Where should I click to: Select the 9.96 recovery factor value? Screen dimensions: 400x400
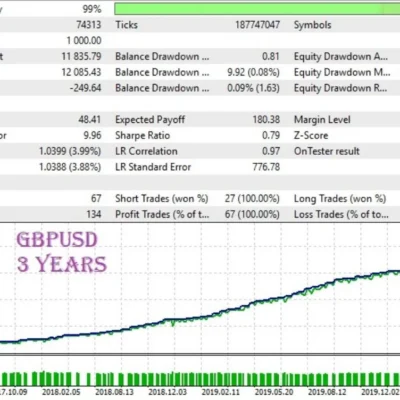(x=92, y=135)
